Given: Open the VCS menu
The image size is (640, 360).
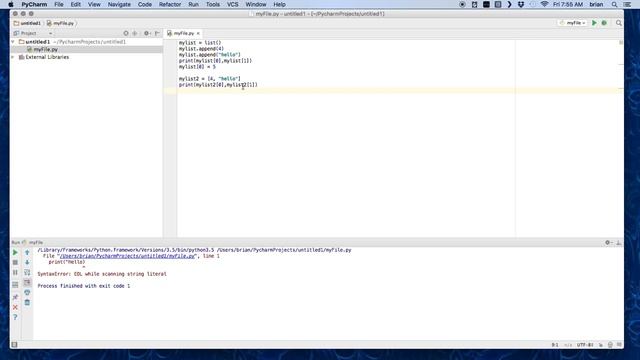Looking at the screenshot, I should pyautogui.click(x=233, y=4).
